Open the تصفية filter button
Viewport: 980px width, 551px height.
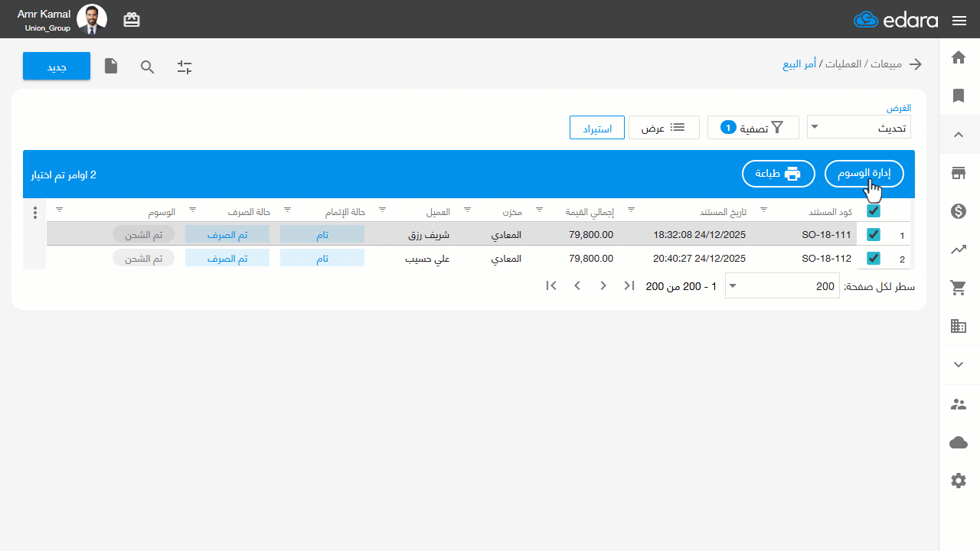pyautogui.click(x=753, y=128)
